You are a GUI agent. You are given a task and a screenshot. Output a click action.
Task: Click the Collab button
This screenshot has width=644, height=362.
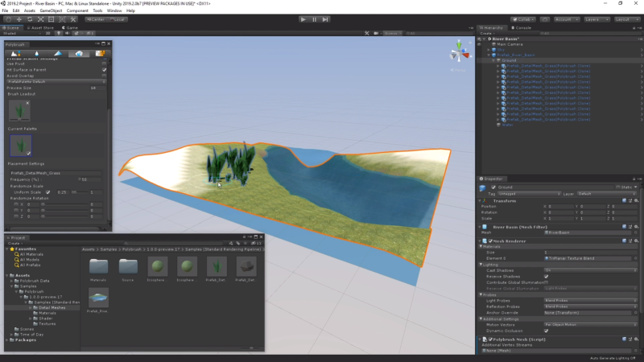tap(523, 19)
